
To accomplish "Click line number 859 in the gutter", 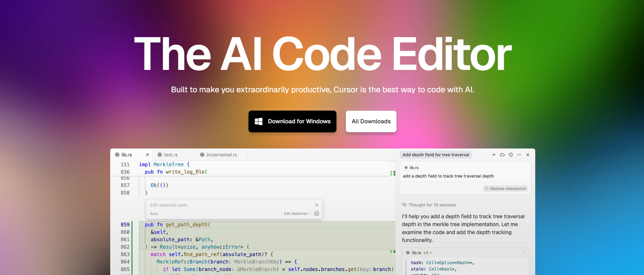I will [x=125, y=225].
